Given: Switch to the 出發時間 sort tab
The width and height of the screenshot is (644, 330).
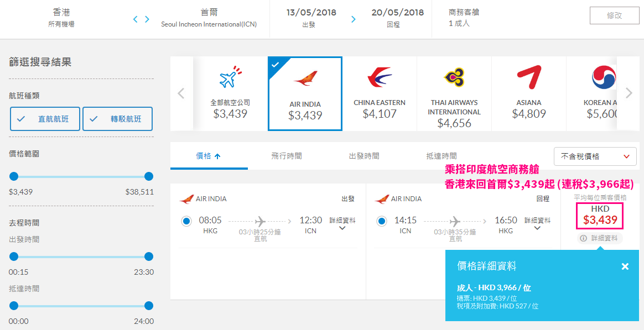Looking at the screenshot, I should (x=364, y=156).
